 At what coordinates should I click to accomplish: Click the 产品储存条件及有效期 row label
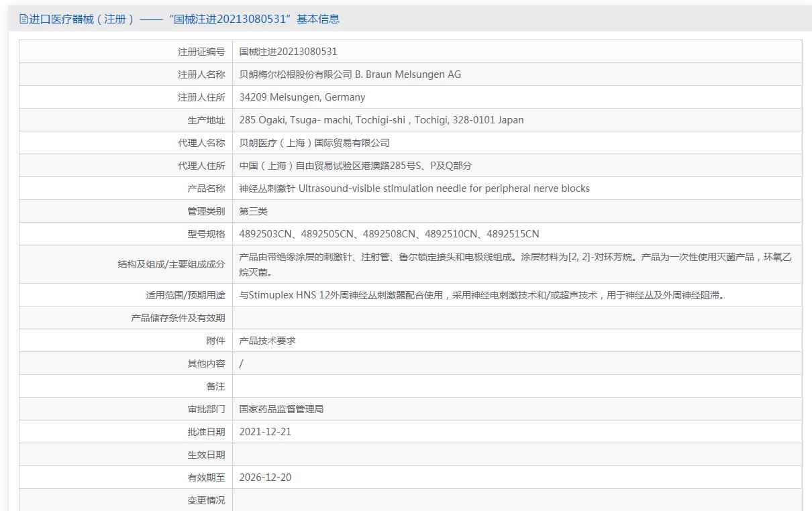[x=178, y=318]
